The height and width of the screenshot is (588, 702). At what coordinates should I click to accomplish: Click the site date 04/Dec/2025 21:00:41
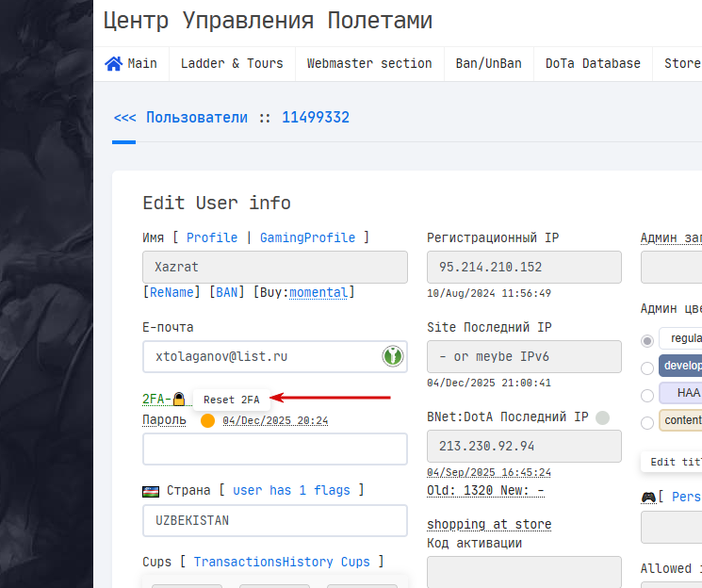(489, 383)
